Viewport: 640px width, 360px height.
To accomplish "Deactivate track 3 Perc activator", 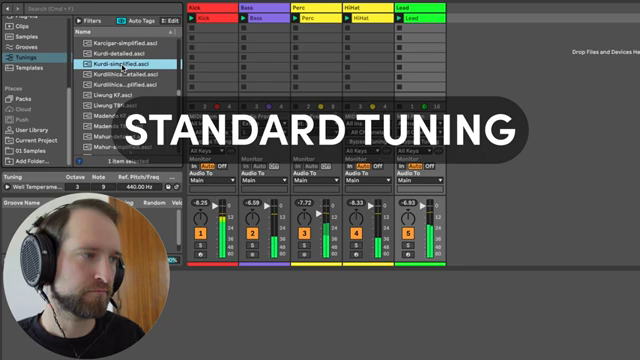I will click(304, 233).
